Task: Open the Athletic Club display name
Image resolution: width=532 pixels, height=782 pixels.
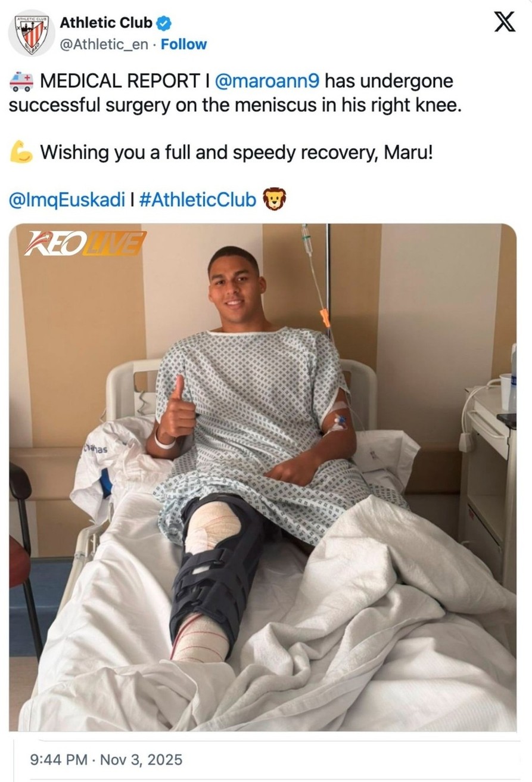Action: click(x=106, y=23)
